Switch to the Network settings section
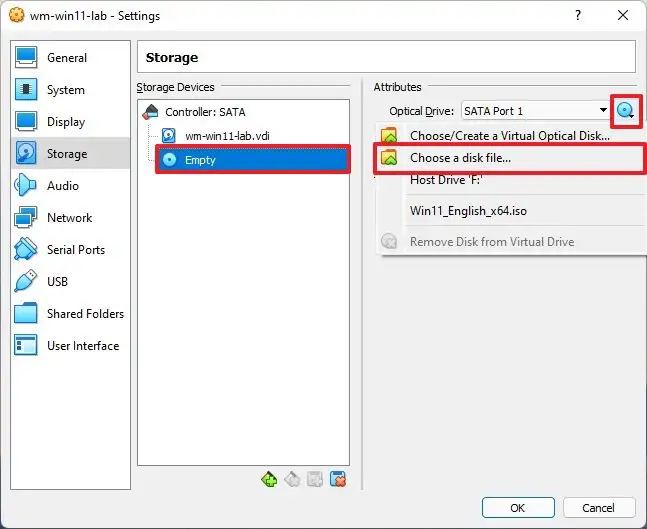Image resolution: width=647 pixels, height=529 pixels. tap(69, 218)
